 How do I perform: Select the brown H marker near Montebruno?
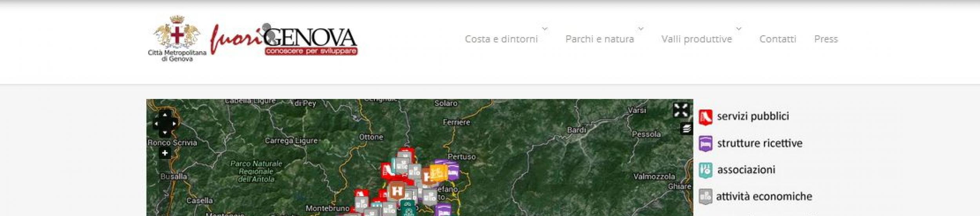[x=397, y=191]
